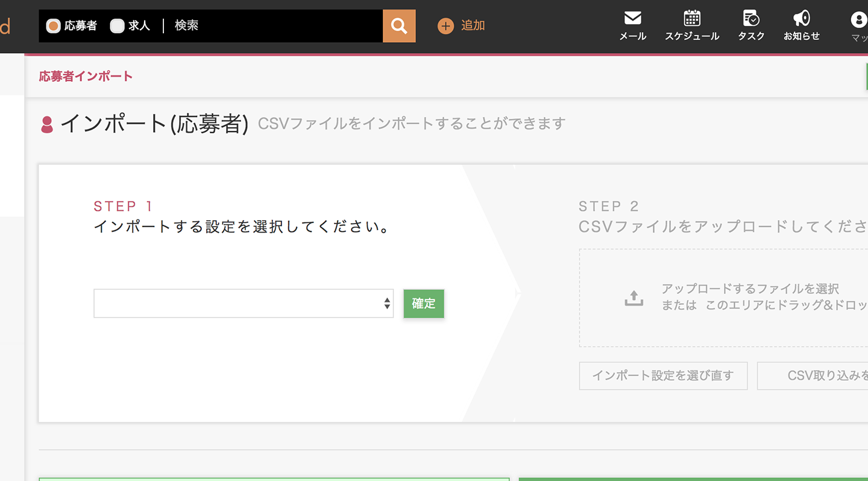This screenshot has height=481, width=868.
Task: Click the user profile icon
Action: click(859, 19)
